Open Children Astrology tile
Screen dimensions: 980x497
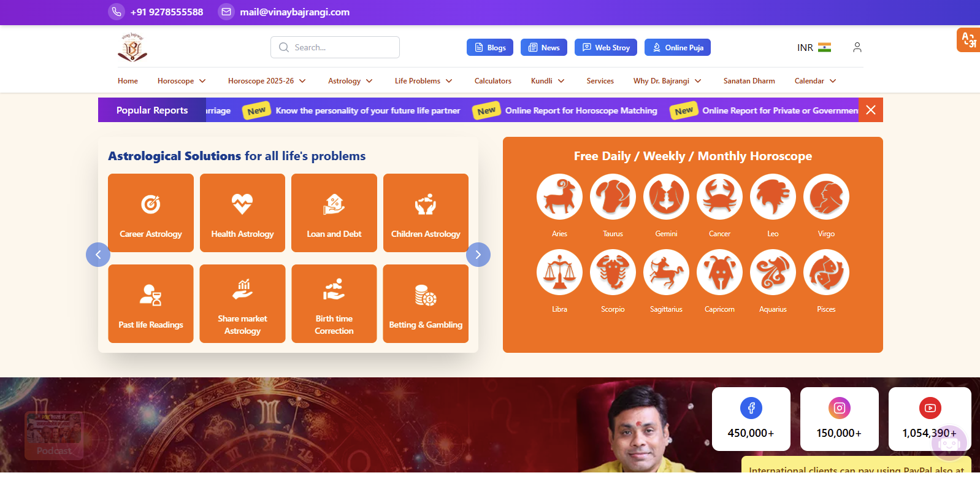tap(426, 213)
